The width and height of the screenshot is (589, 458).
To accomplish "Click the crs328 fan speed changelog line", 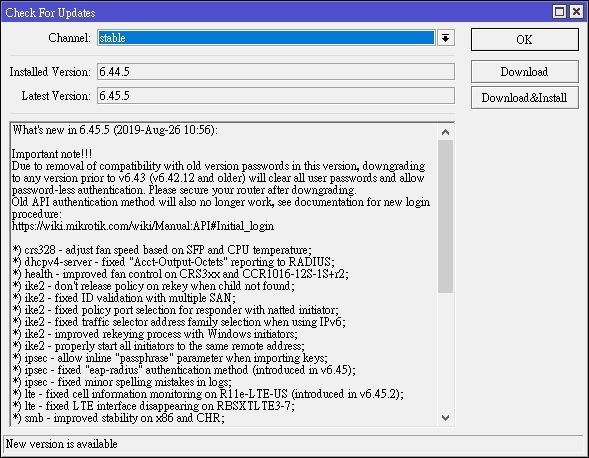I will click(162, 250).
